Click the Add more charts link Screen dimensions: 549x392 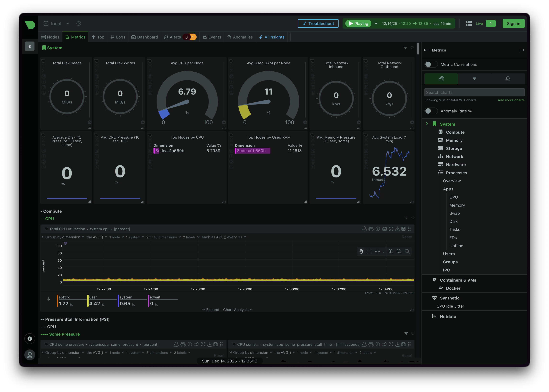point(511,100)
